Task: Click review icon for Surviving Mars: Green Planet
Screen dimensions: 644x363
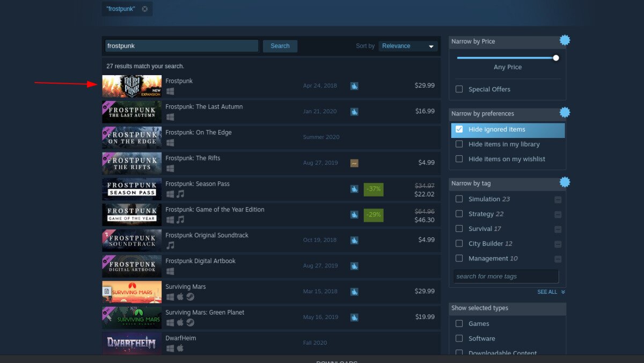Action: (354, 317)
